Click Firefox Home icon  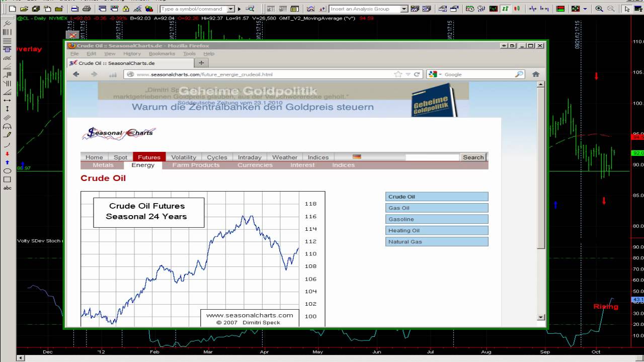536,74
